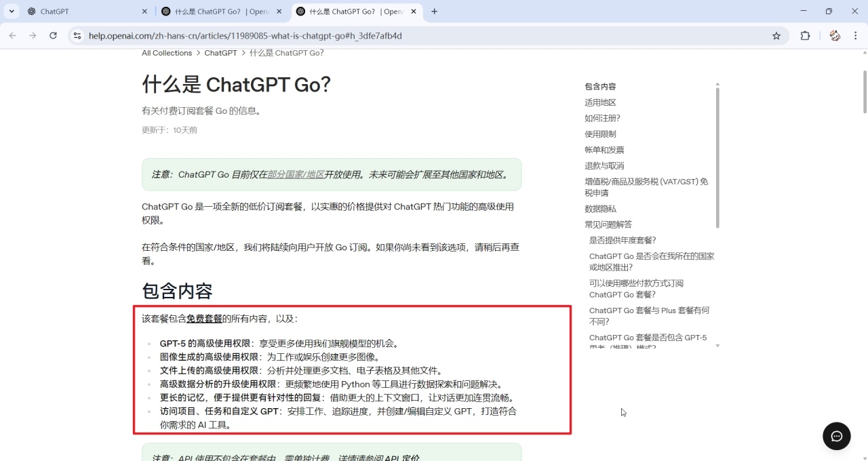The image size is (868, 461).
Task: Open the Chrome profile avatar
Action: [835, 36]
